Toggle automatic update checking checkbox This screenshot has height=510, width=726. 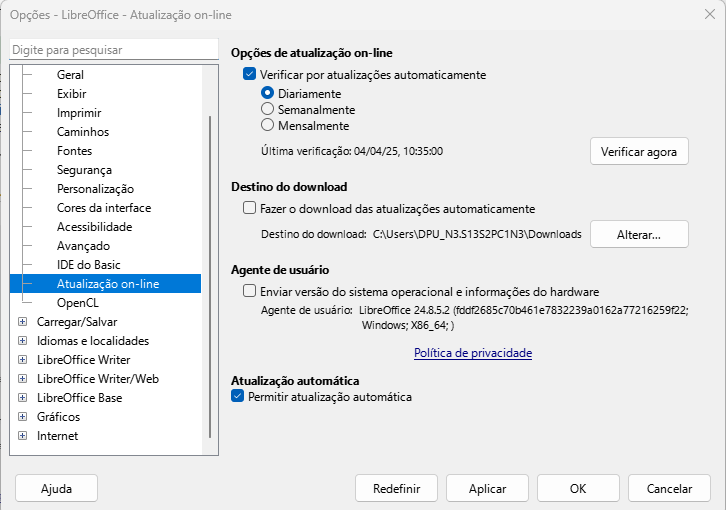(250, 74)
